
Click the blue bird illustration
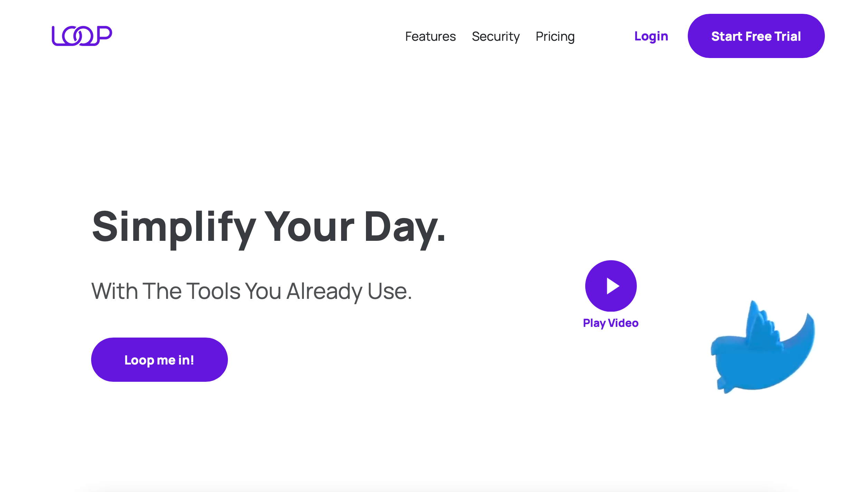pos(762,347)
